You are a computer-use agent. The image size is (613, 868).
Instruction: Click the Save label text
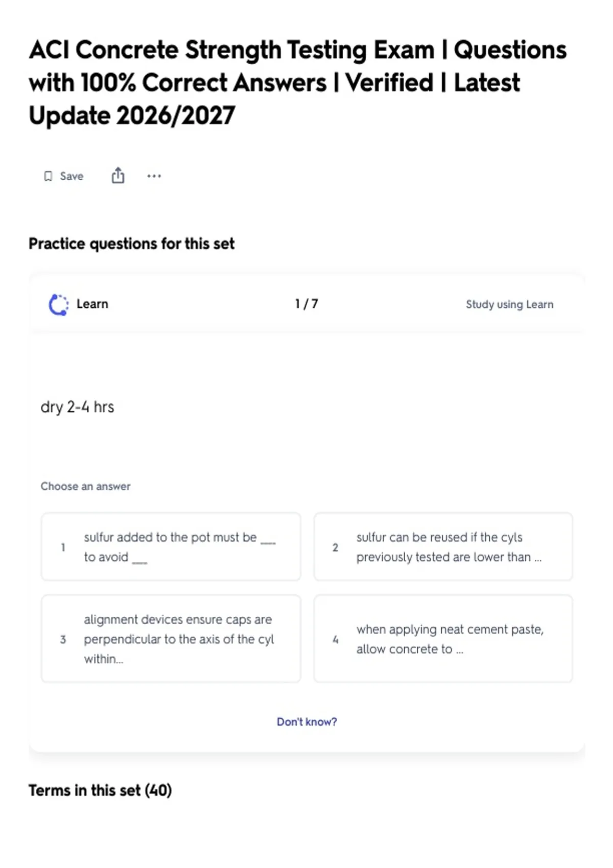coord(72,176)
